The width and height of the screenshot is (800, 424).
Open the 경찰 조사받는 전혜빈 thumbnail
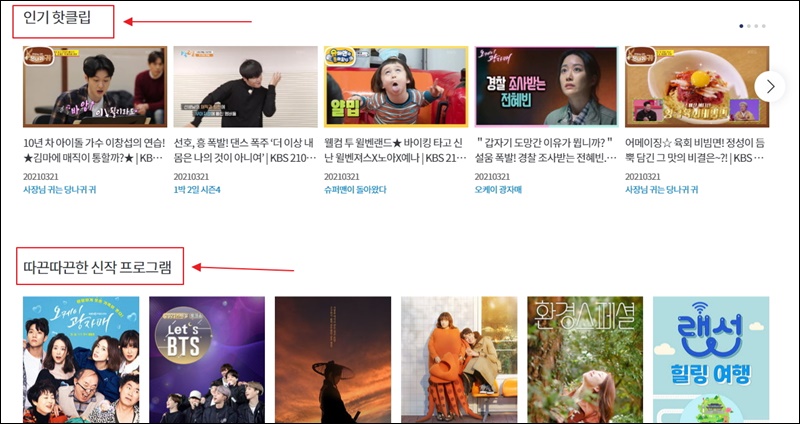(x=546, y=87)
